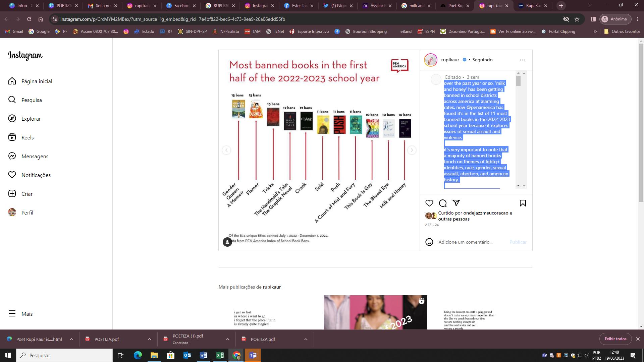Open Explorar in the sidebar
Screen dimensions: 644x362
tap(31, 119)
